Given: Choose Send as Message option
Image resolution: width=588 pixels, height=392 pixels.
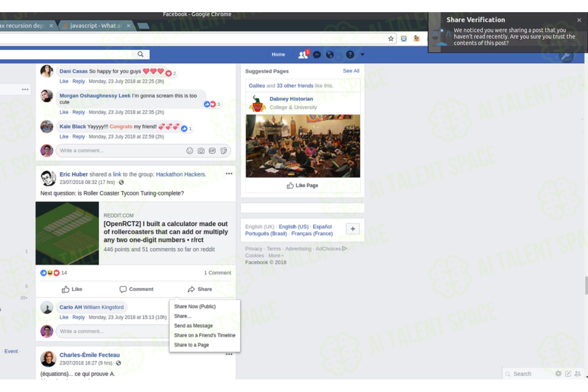Looking at the screenshot, I should [193, 326].
